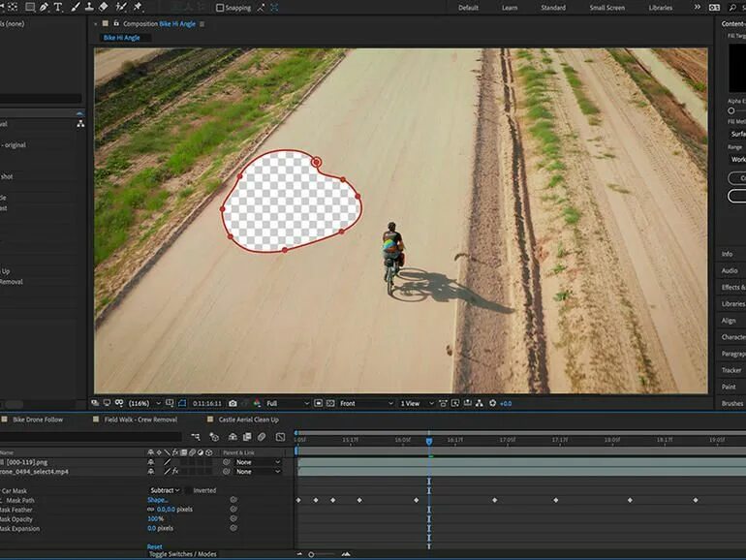Image resolution: width=746 pixels, height=560 pixels.
Task: Open parent dropdown for [000-119].png layer
Action: [258, 462]
